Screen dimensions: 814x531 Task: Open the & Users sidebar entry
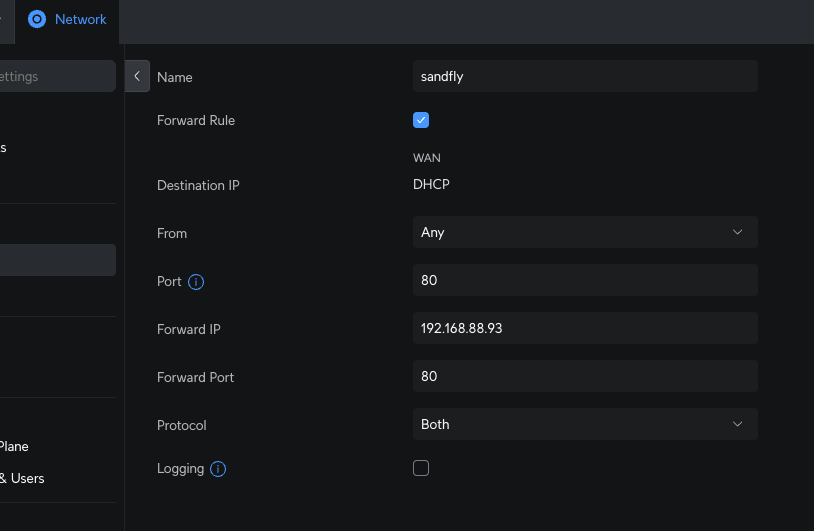(x=22, y=478)
